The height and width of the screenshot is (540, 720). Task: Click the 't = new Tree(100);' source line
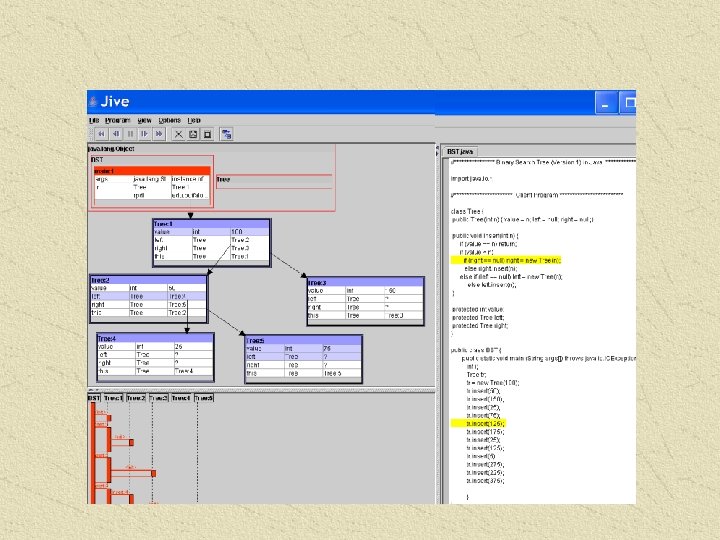point(493,382)
